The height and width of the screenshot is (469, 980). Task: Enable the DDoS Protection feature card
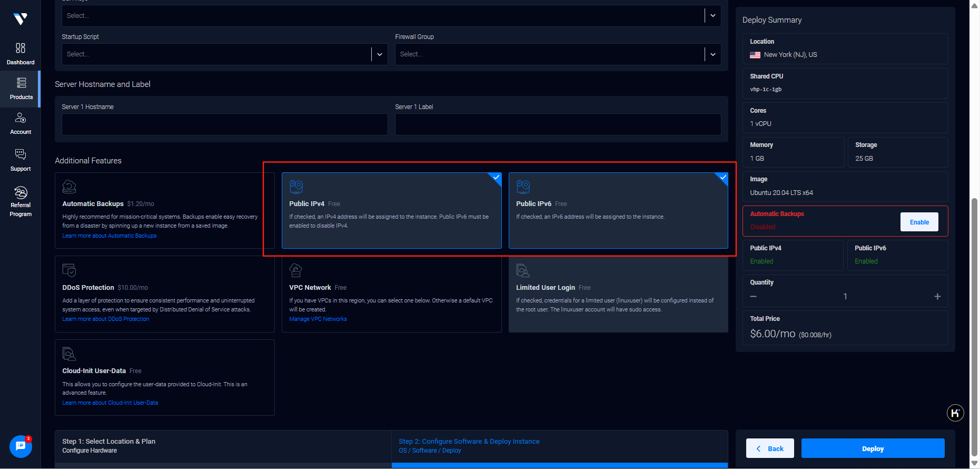pyautogui.click(x=164, y=294)
